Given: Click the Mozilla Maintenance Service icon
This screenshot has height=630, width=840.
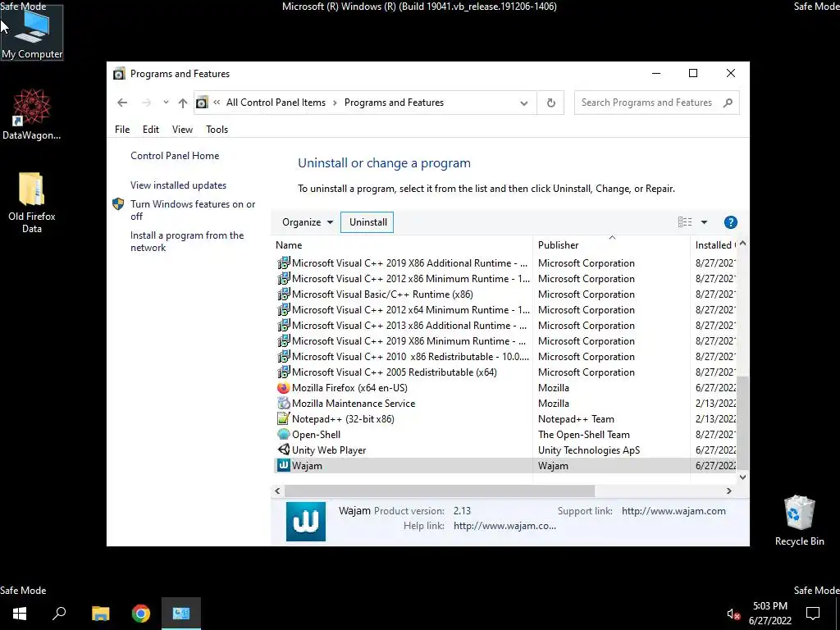Looking at the screenshot, I should pyautogui.click(x=283, y=404).
